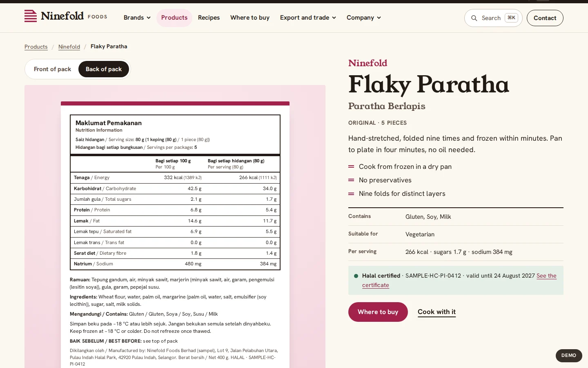Image resolution: width=588 pixels, height=368 pixels.
Task: Click the Per serving summary values
Action: coord(459,252)
